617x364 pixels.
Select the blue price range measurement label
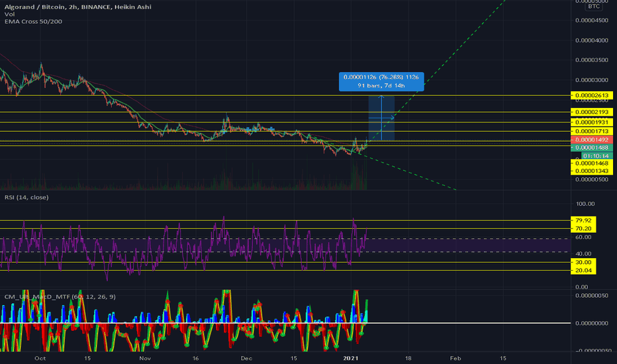(x=381, y=81)
